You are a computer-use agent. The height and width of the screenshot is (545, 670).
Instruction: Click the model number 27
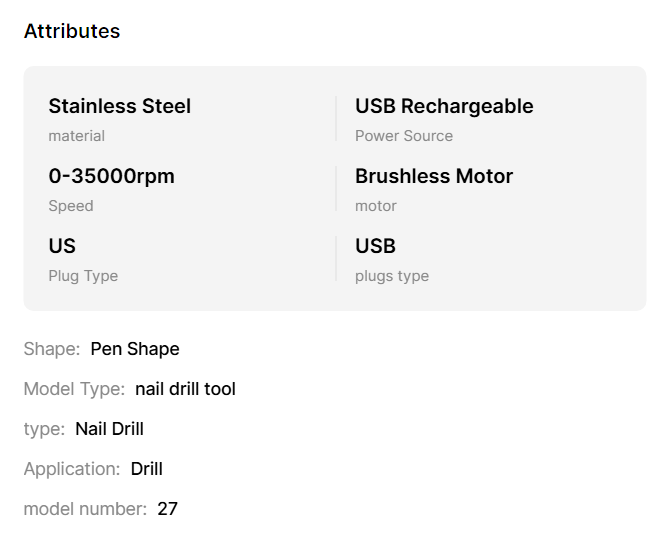click(x=167, y=509)
